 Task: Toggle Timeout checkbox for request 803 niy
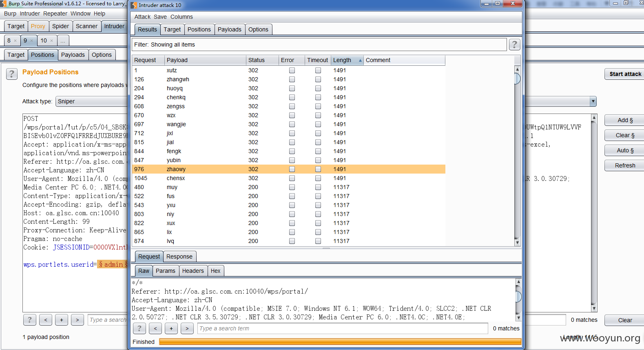(318, 214)
